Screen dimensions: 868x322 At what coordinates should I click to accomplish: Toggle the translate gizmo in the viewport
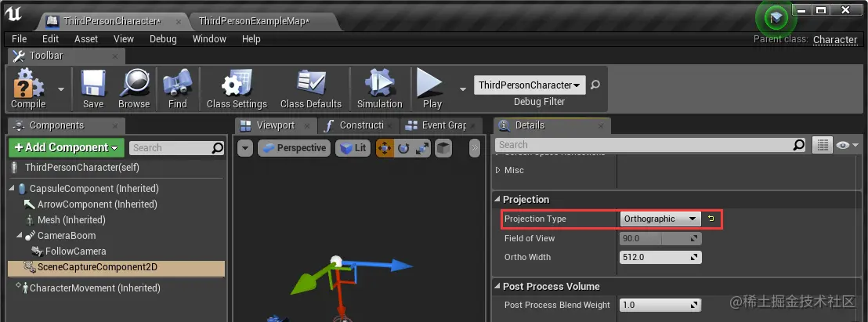tap(385, 148)
